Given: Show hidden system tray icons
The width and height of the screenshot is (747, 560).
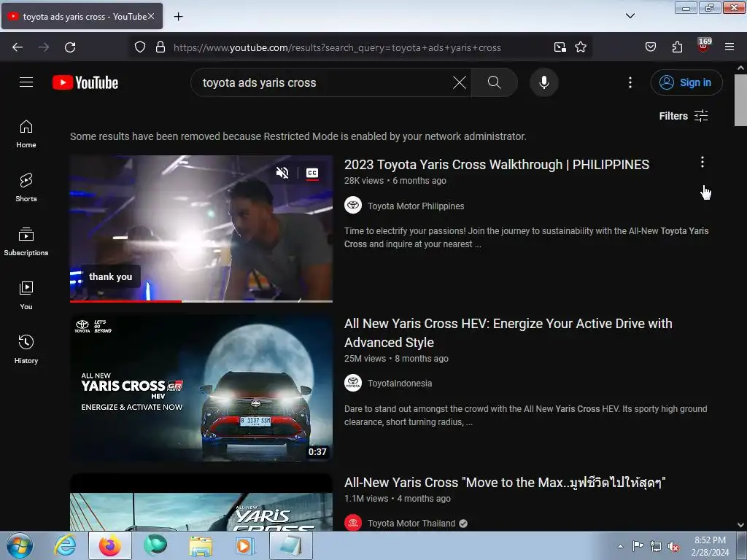Looking at the screenshot, I should click(x=620, y=546).
